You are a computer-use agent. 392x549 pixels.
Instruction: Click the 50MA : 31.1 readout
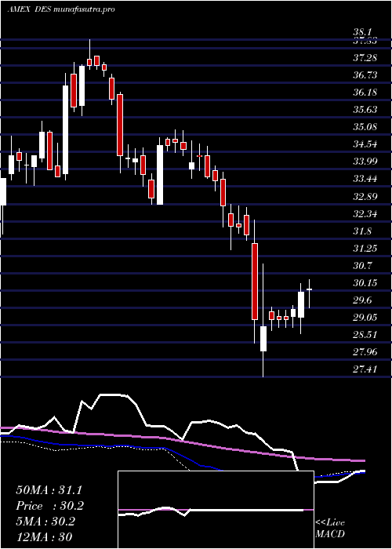point(49,490)
